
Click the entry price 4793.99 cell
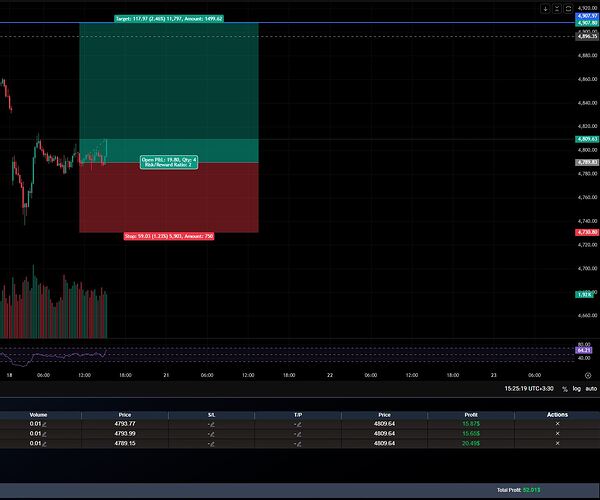pos(125,433)
